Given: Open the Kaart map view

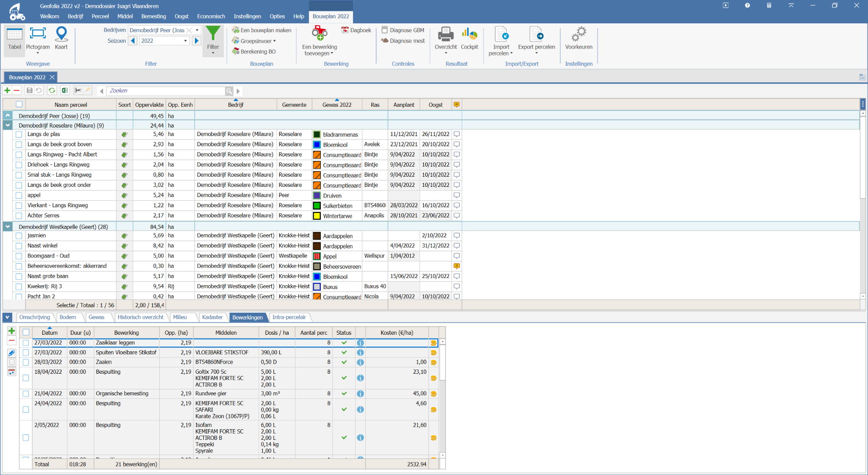Looking at the screenshot, I should [61, 39].
